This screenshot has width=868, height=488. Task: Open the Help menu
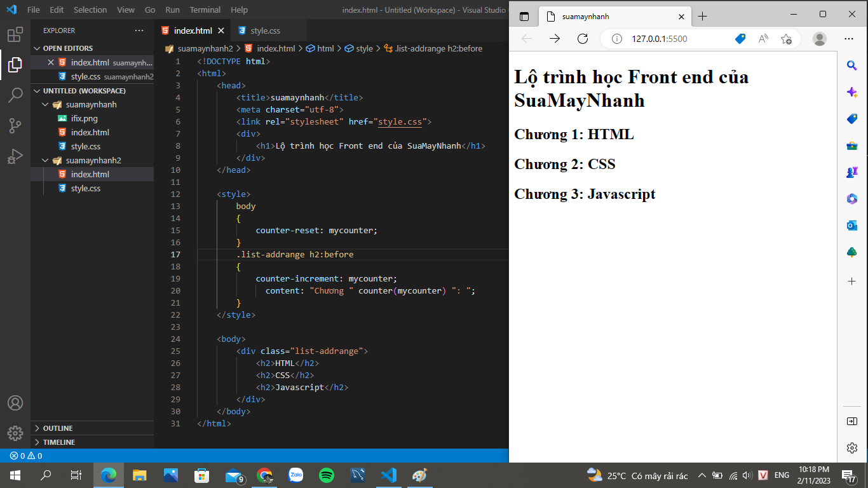240,10
